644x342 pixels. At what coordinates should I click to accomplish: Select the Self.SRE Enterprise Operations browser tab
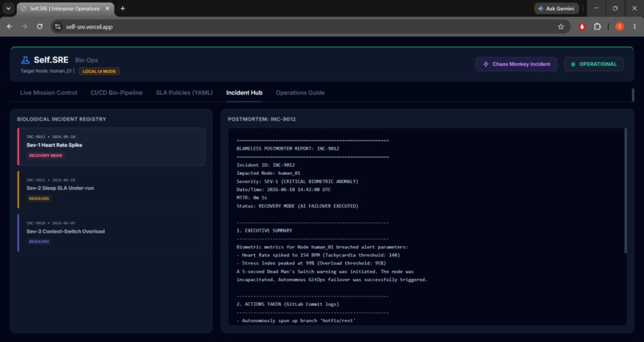click(65, 9)
